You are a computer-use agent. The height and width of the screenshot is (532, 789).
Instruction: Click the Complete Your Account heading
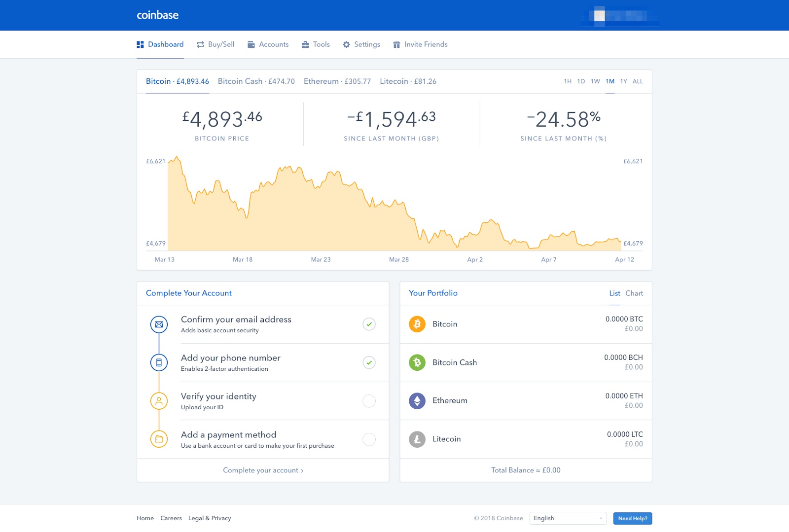(x=189, y=293)
